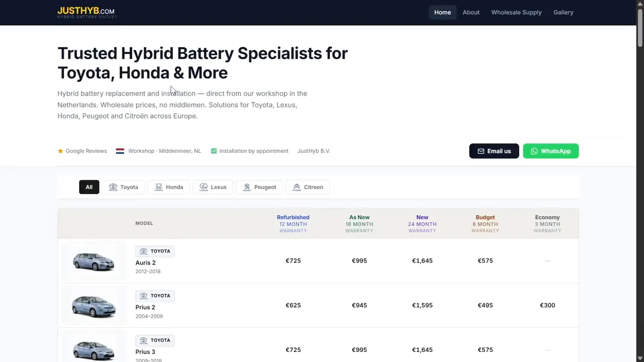This screenshot has width=644, height=362.
Task: Click the Netherlands flag icon
Action: 120,151
